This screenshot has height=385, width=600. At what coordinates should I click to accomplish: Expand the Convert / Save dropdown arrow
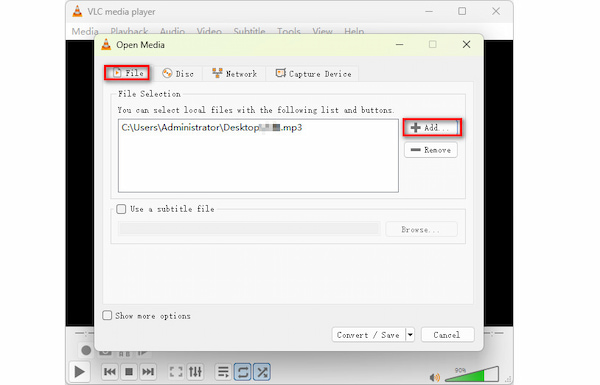point(410,335)
